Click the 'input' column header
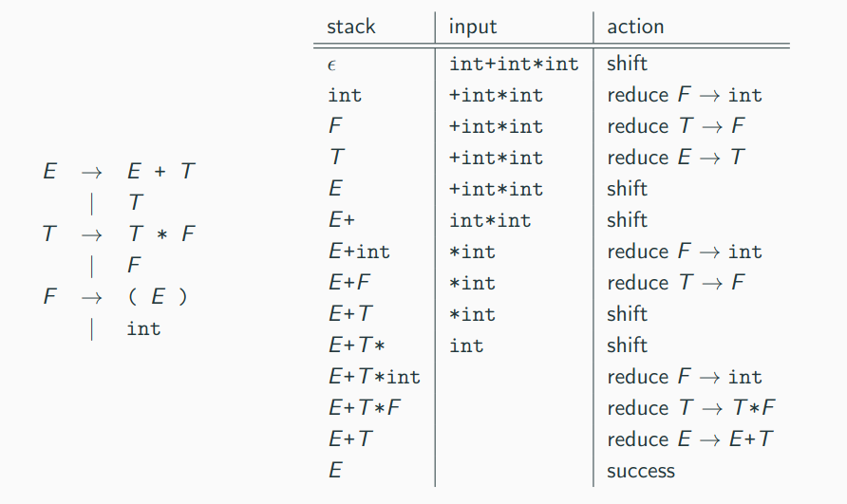Viewport: 847px width, 504px height. [473, 27]
